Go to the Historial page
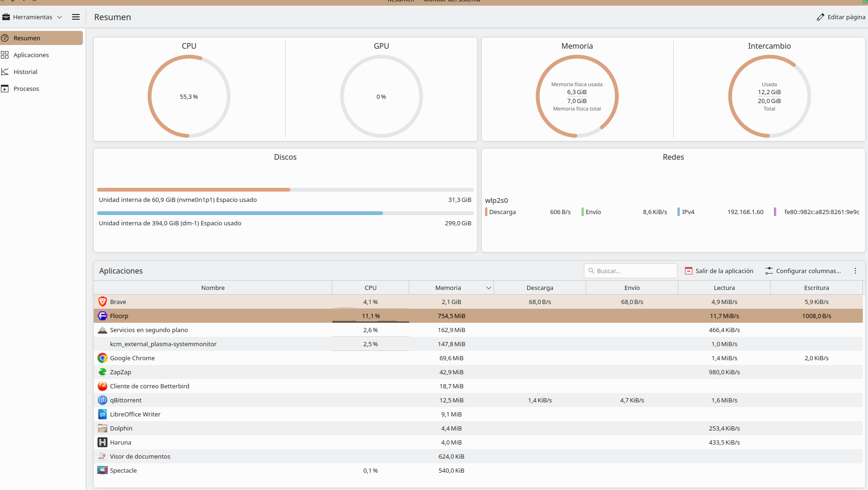Viewport: 868px width, 490px height. (x=25, y=72)
